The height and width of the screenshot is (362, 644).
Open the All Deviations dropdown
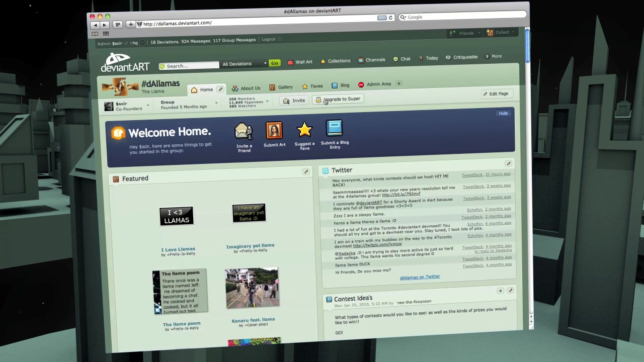coord(245,64)
